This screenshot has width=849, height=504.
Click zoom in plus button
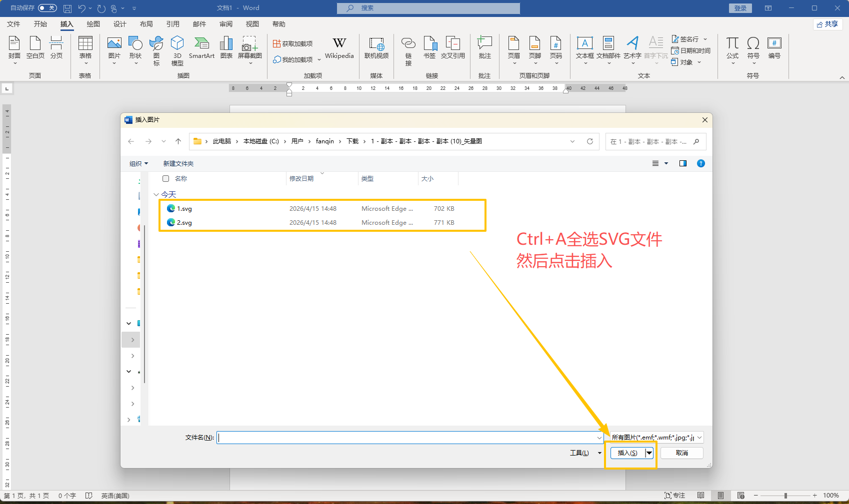(815, 496)
